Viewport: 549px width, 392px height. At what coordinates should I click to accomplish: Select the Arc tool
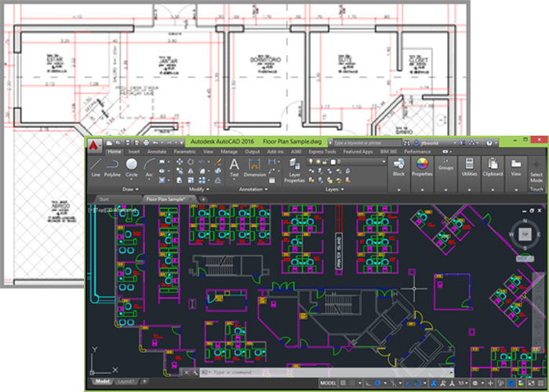(149, 168)
